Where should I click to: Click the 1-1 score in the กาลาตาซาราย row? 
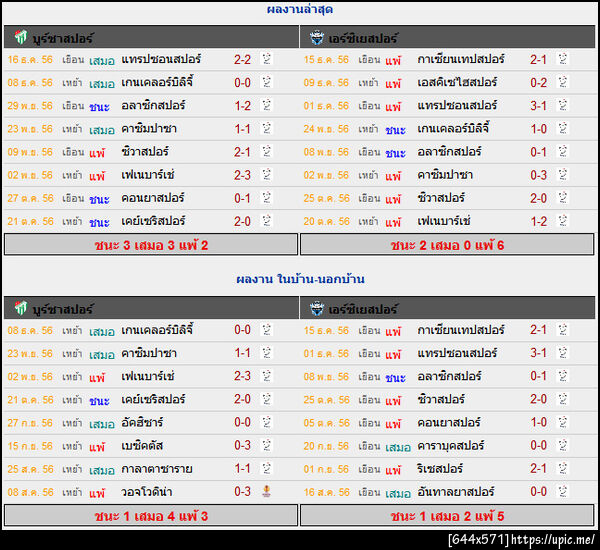243,469
